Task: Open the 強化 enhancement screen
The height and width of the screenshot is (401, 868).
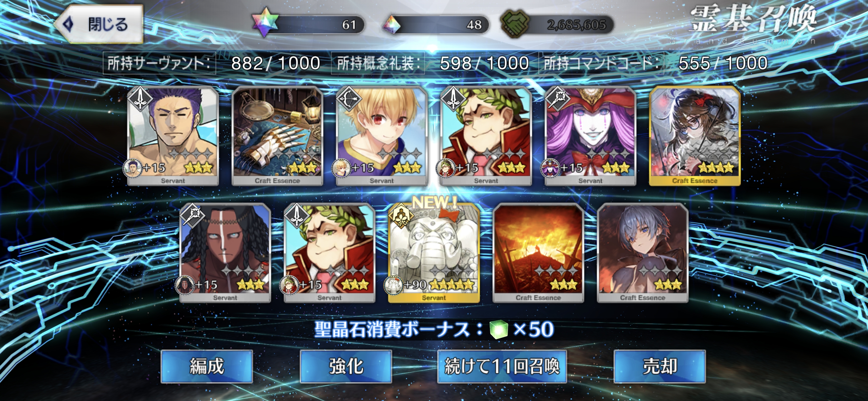Action: pyautogui.click(x=346, y=366)
